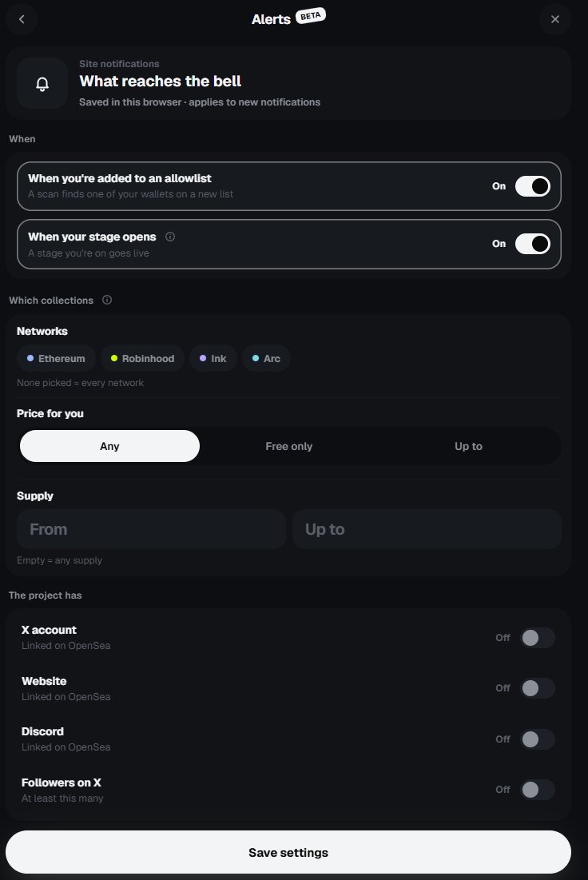
Task: Click the 'At least this many' subtitle
Action: click(62, 798)
